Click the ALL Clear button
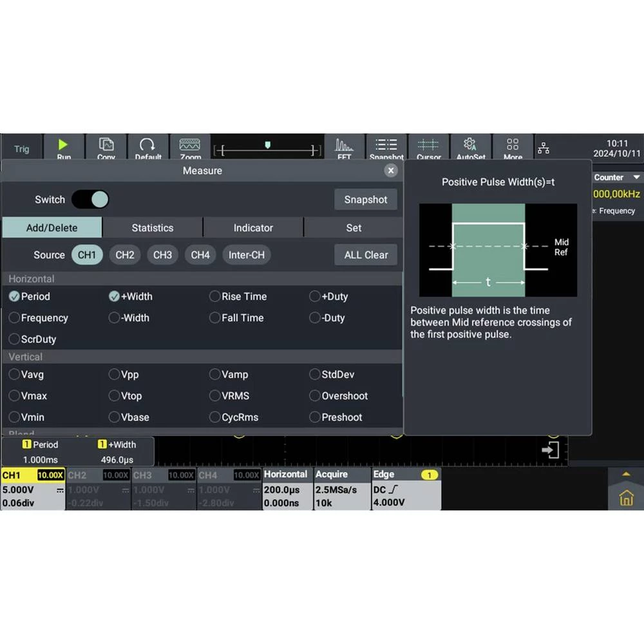Image resolution: width=644 pixels, height=644 pixels. tap(366, 255)
